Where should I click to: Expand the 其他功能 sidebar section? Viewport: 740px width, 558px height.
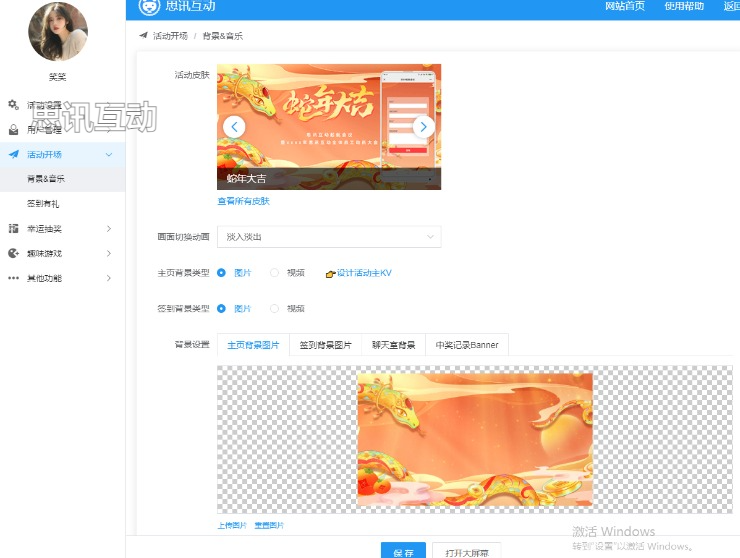[109, 278]
